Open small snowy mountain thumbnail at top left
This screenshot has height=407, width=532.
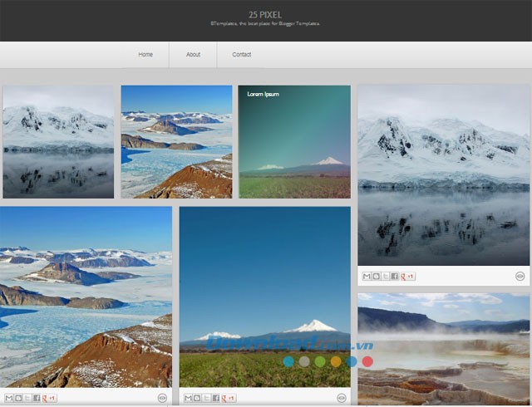coord(58,141)
